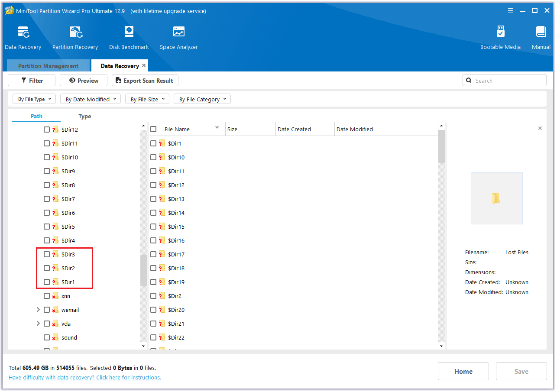Expand the wemail folder node

[x=38, y=310]
